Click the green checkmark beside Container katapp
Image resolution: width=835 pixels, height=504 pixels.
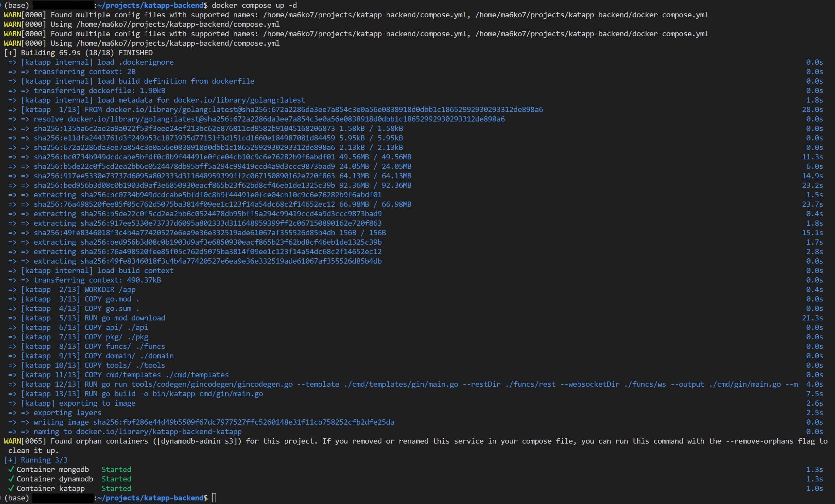[x=11, y=488]
